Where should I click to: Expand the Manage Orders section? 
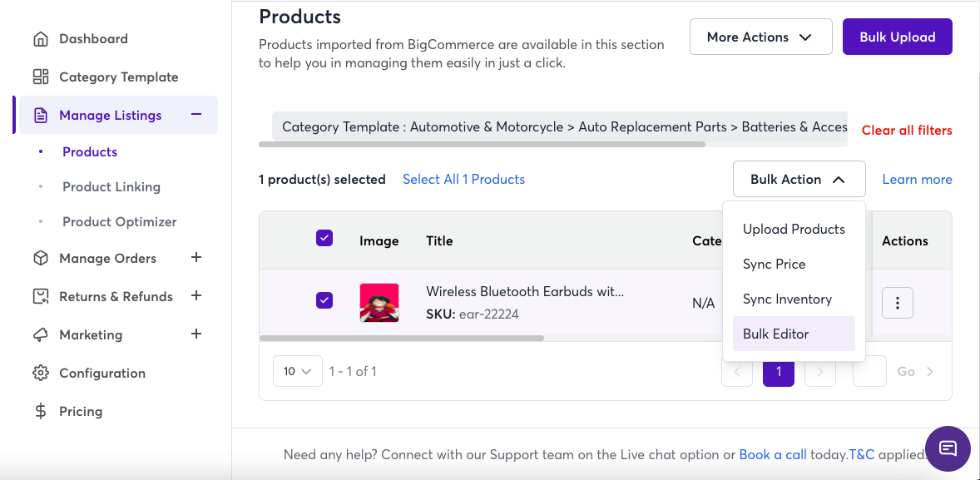point(196,258)
